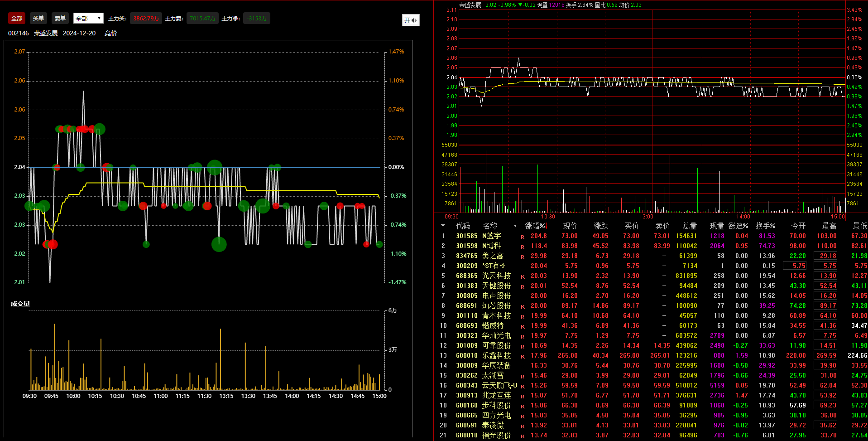Click the R marker next to 太湖雪
The image size is (868, 441).
point(523,377)
